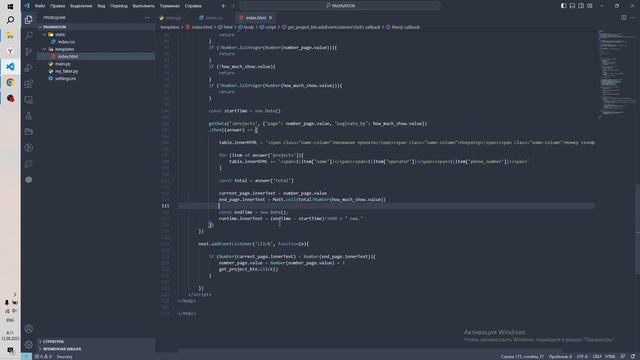
Task: Open errors and warnings count in status bar
Action: tap(43, 356)
